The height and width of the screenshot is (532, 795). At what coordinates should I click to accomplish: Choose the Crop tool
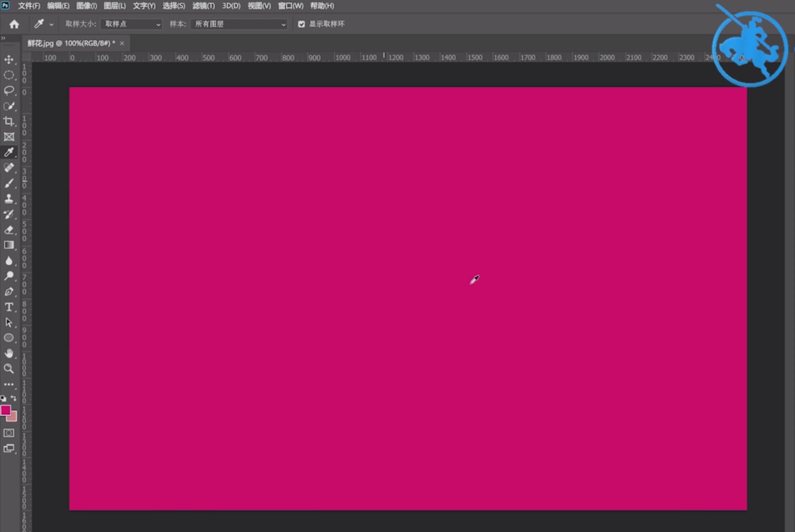pos(9,122)
